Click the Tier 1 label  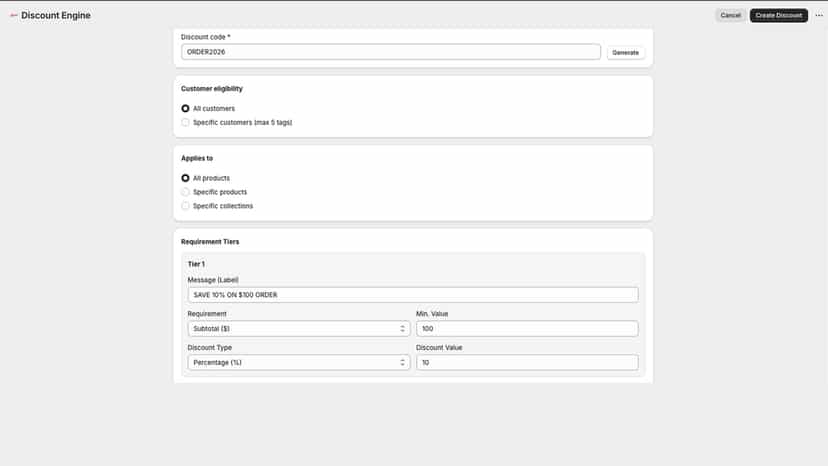coord(196,264)
